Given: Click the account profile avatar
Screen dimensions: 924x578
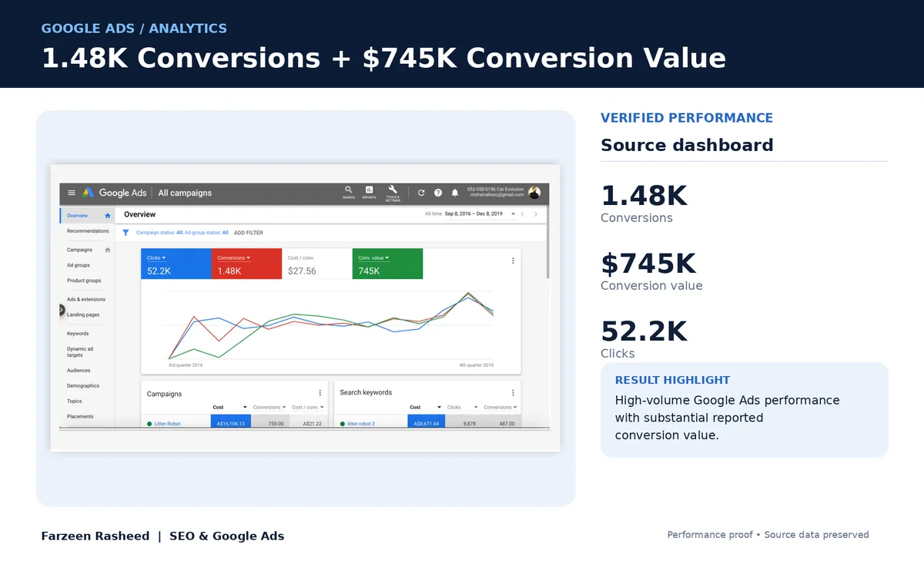Looking at the screenshot, I should coord(534,193).
